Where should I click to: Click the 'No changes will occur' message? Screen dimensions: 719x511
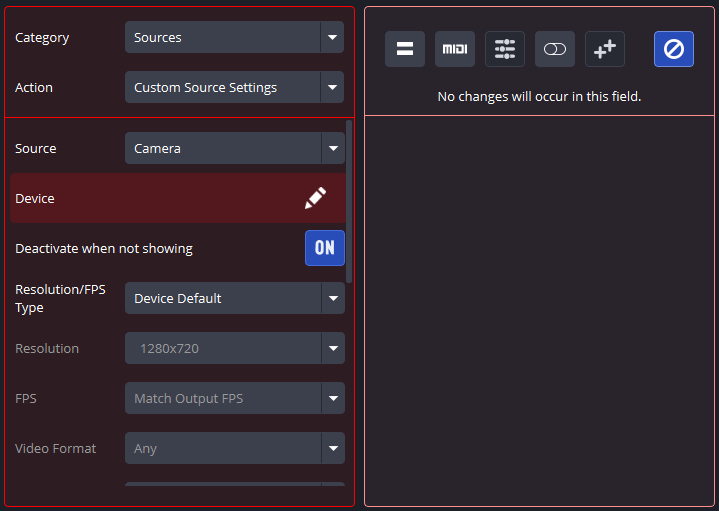click(x=539, y=97)
